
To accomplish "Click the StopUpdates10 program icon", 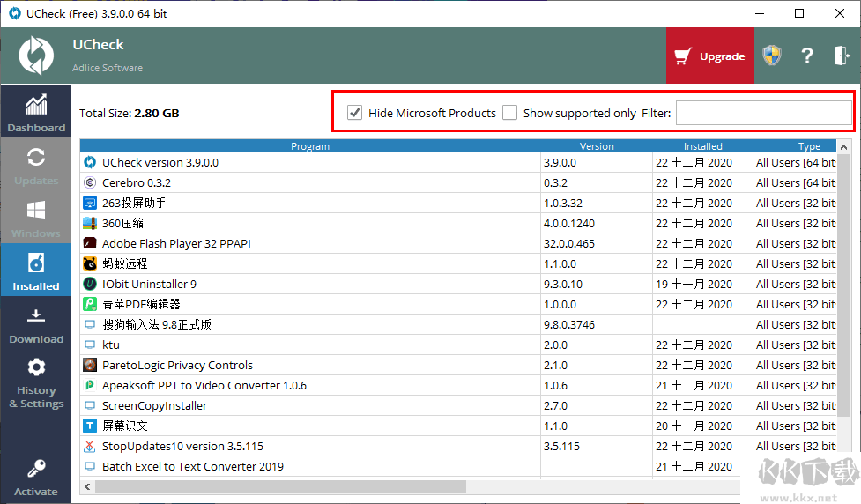I will click(x=89, y=446).
